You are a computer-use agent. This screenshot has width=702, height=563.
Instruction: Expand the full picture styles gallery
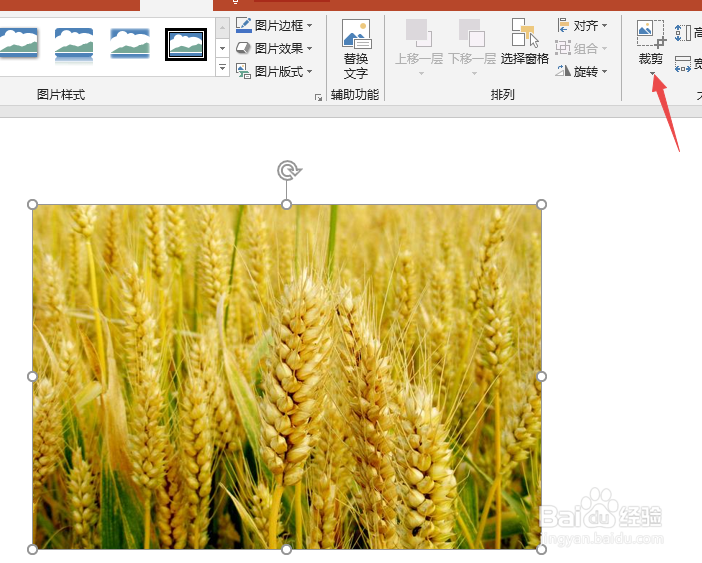click(223, 67)
